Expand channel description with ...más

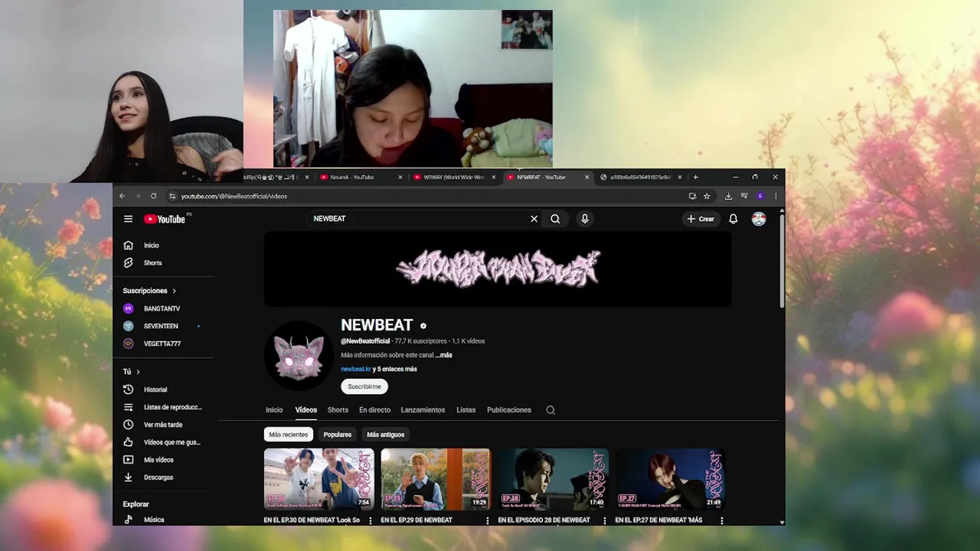click(x=444, y=355)
